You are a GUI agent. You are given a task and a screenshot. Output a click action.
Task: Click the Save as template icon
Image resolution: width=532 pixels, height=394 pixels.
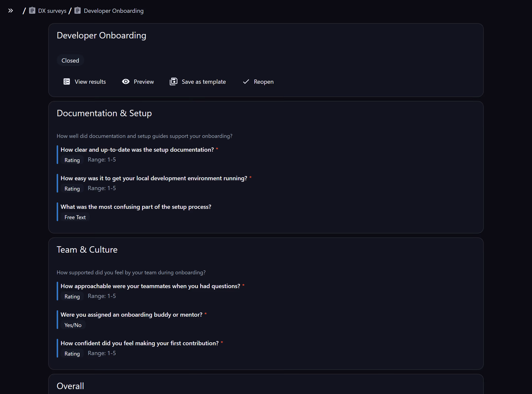click(173, 82)
